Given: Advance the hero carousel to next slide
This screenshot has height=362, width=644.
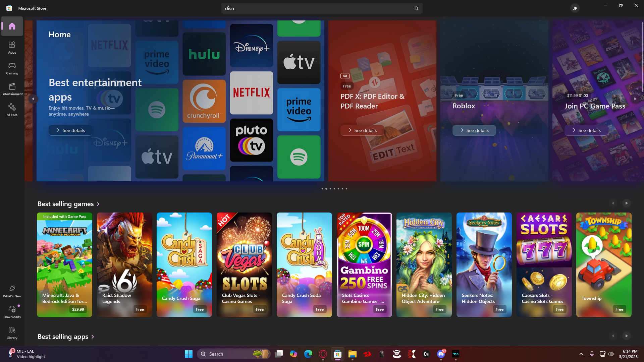Looking at the screenshot, I should click(x=635, y=99).
